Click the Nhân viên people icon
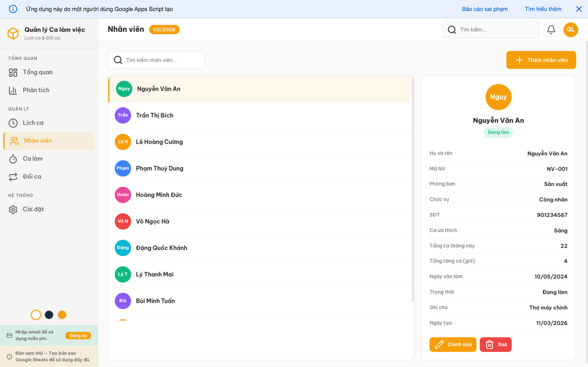This screenshot has height=367, width=588. pos(14,141)
